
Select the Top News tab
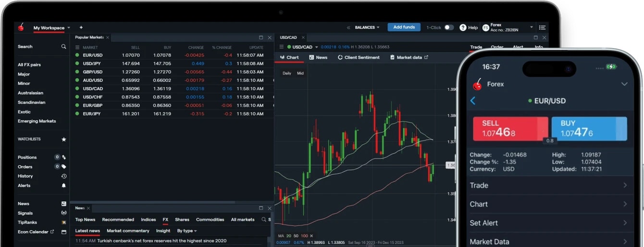[x=85, y=220]
